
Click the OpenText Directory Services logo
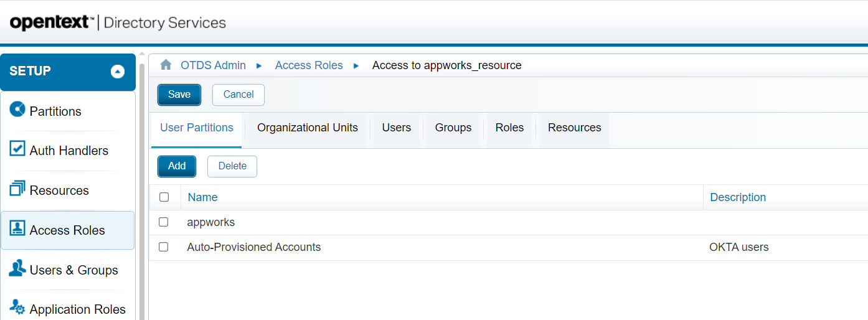(118, 23)
